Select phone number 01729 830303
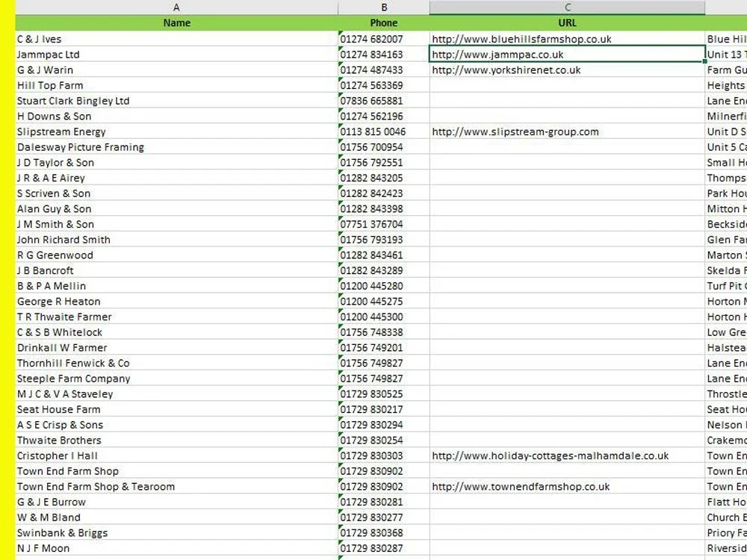This screenshot has height=560, width=747. [x=383, y=455]
